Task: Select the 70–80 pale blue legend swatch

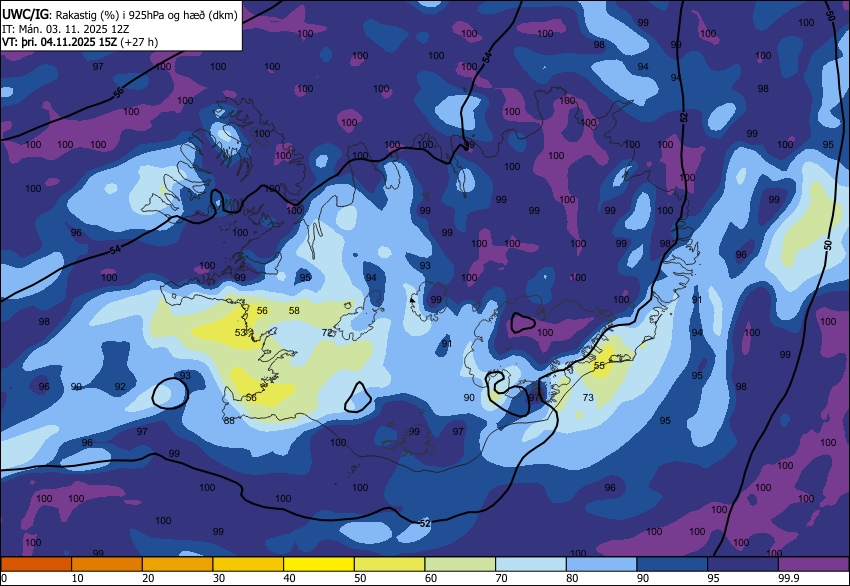Action: click(531, 564)
